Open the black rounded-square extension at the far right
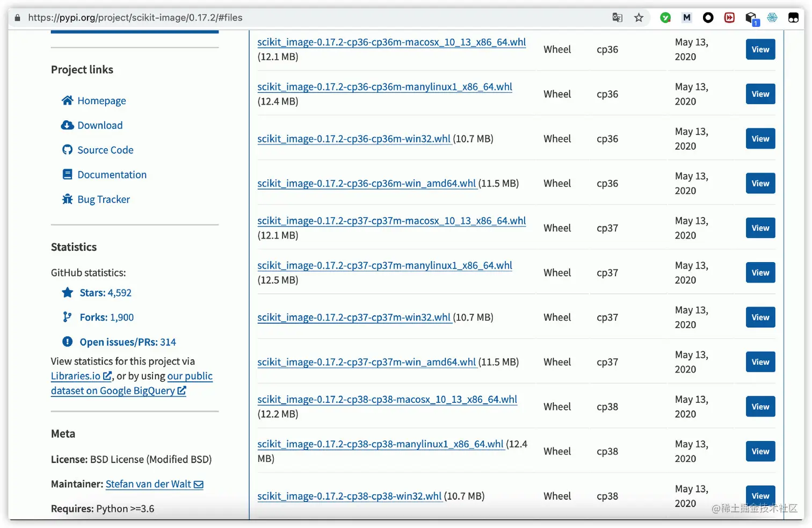 click(793, 18)
